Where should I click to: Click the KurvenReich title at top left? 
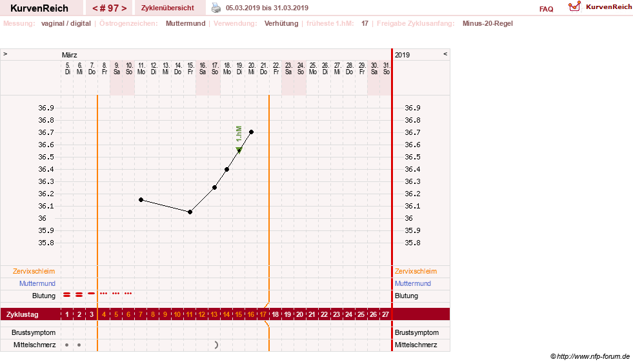39,8
